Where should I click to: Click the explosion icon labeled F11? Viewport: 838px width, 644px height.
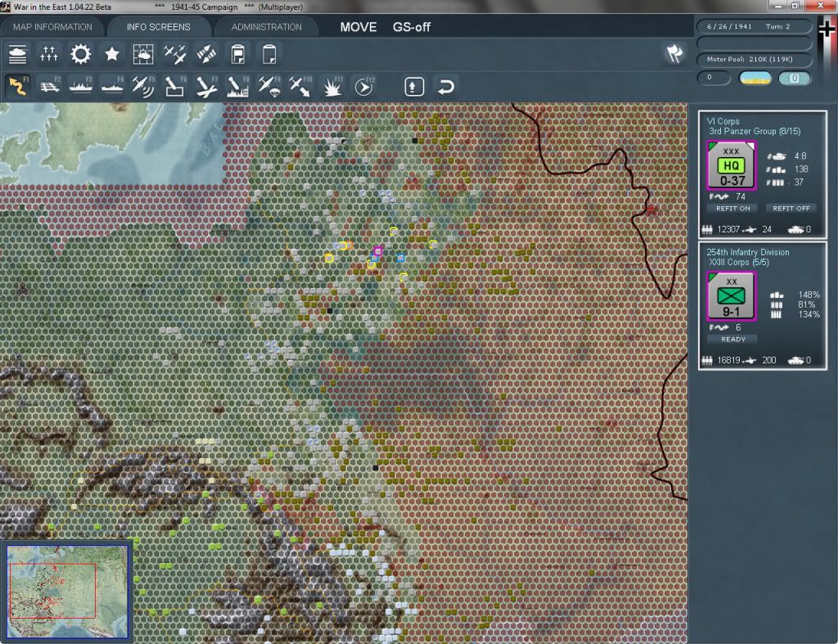[332, 86]
